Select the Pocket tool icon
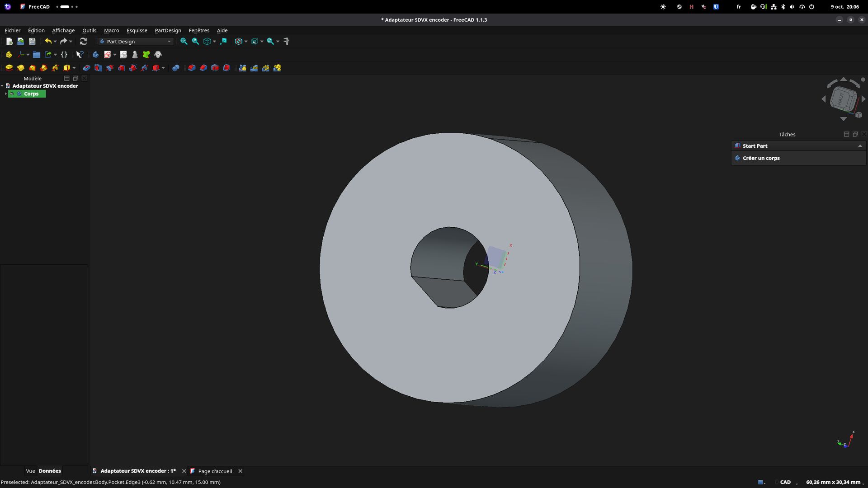Screen dimensions: 868x488 pos(86,68)
